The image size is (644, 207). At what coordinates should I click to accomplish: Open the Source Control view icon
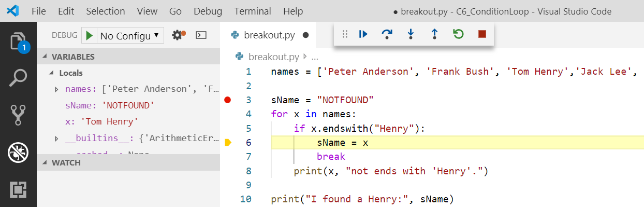click(18, 115)
